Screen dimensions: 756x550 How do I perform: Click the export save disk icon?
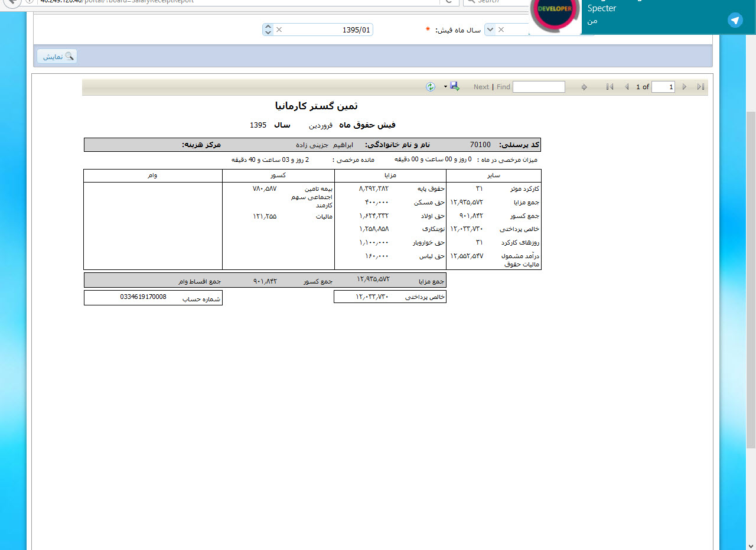click(x=454, y=86)
